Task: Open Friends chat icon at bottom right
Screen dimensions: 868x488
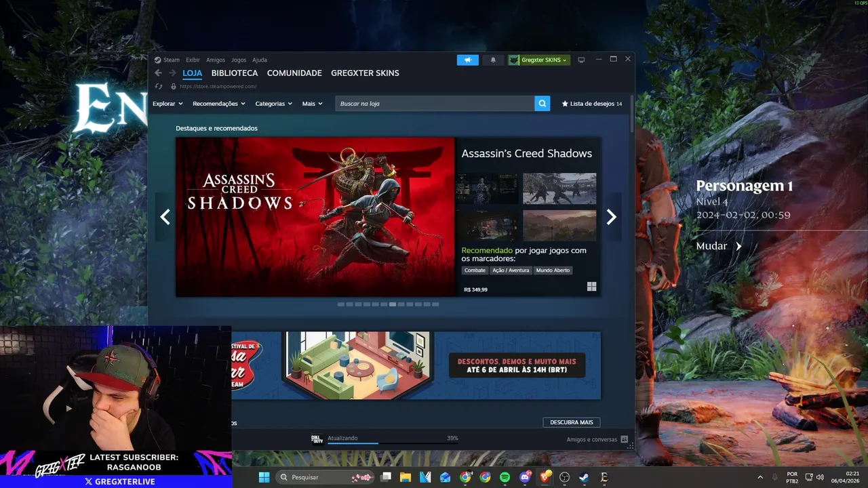Action: 624,439
